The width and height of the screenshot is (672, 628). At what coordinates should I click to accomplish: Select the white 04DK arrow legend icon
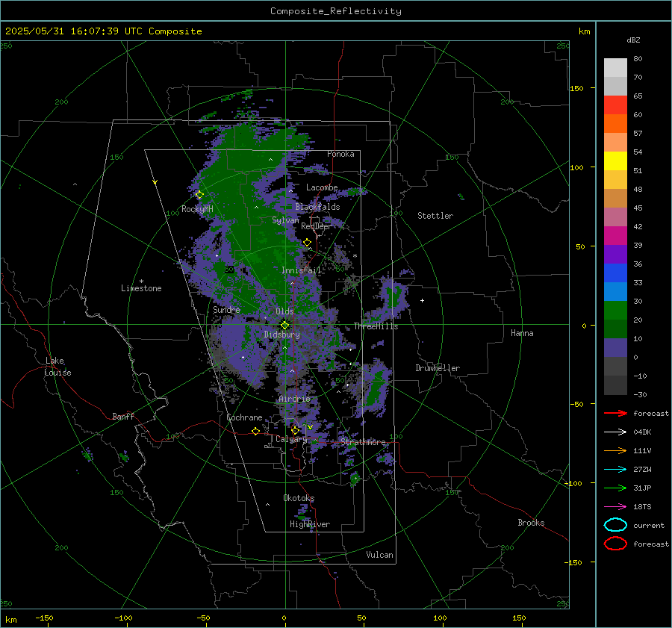pyautogui.click(x=615, y=432)
